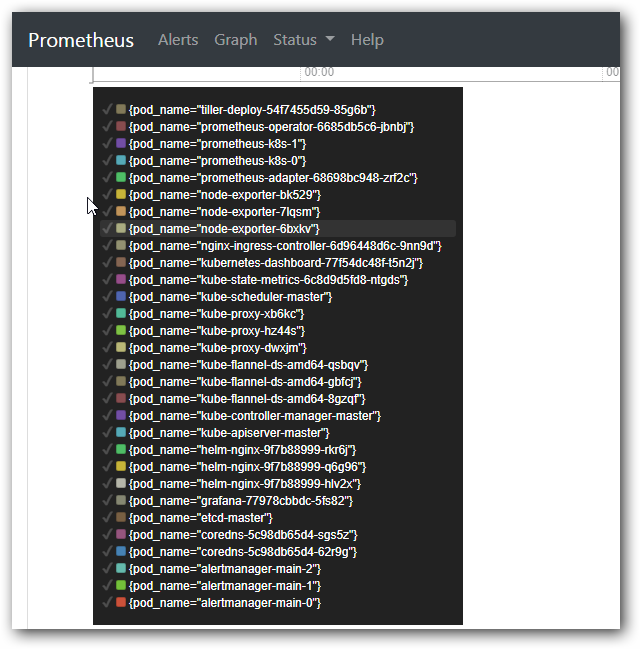Click the Status dropdown caret arrow

tap(330, 40)
